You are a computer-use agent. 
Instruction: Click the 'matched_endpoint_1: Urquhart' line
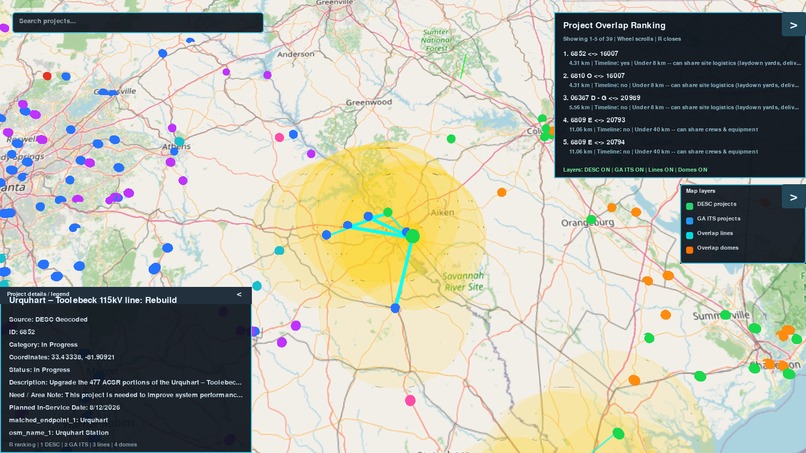pos(58,420)
